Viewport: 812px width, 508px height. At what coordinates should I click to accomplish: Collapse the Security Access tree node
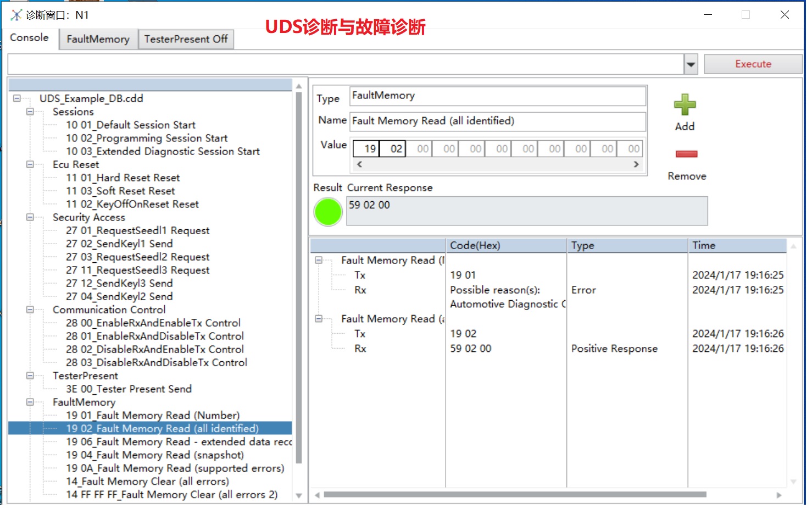(x=30, y=217)
